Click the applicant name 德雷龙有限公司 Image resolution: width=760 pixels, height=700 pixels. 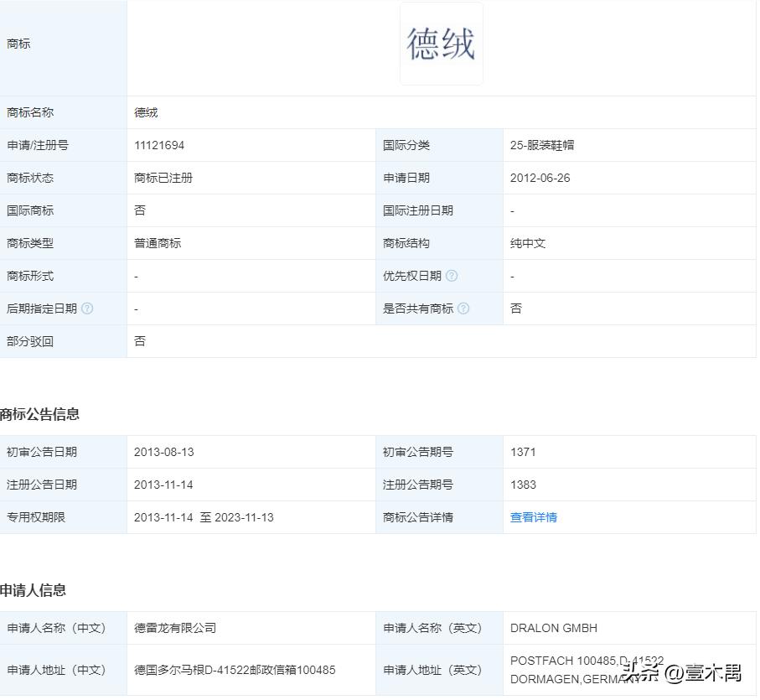click(x=175, y=627)
